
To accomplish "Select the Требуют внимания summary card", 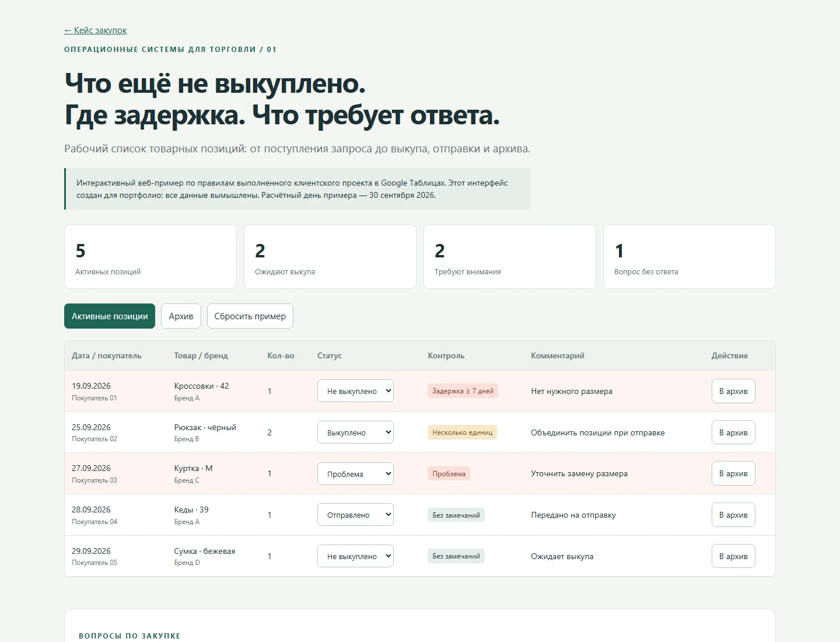I will pyautogui.click(x=510, y=257).
